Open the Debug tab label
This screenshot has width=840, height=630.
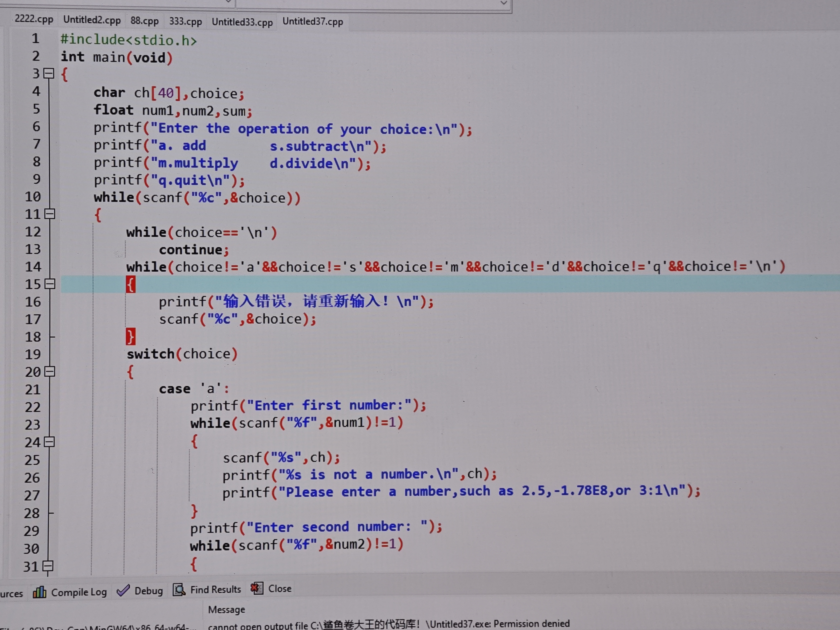[x=148, y=591]
